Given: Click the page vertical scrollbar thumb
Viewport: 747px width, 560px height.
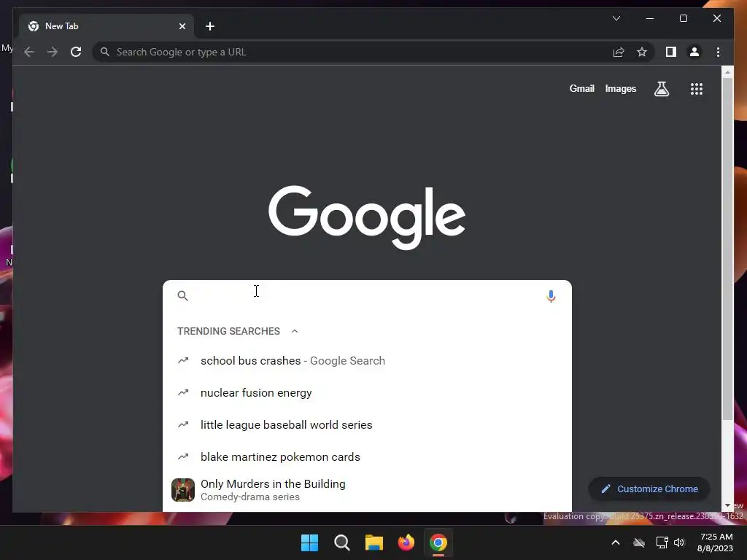Looking at the screenshot, I should click(727, 249).
